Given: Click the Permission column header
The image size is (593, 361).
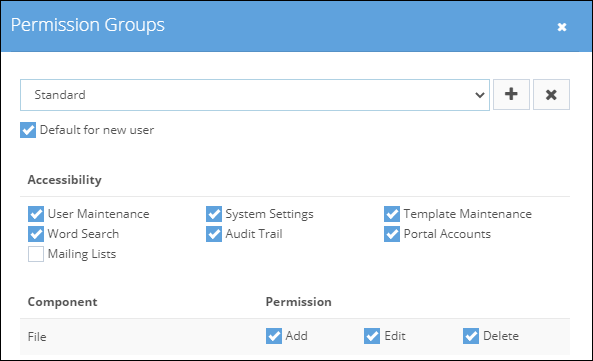Looking at the screenshot, I should pos(298,302).
